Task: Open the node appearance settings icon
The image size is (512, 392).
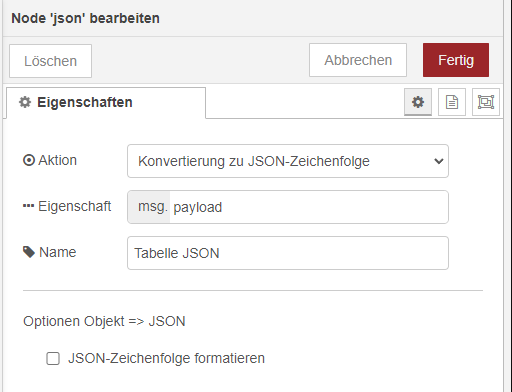Action: 486,102
